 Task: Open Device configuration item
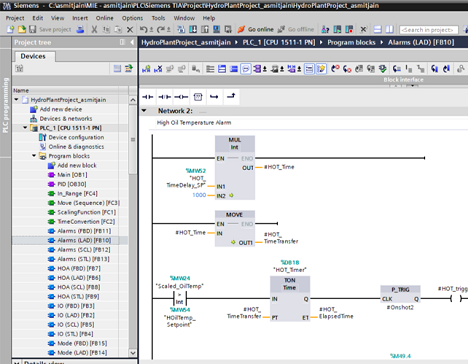pyautogui.click(x=76, y=137)
